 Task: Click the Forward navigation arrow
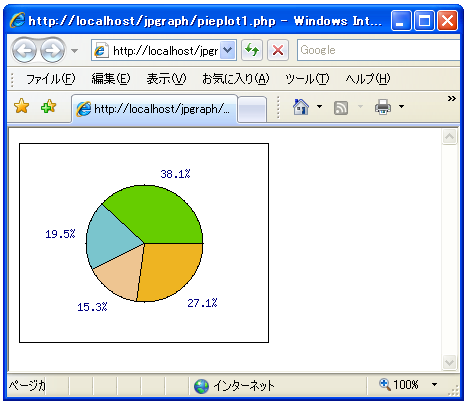[52, 50]
